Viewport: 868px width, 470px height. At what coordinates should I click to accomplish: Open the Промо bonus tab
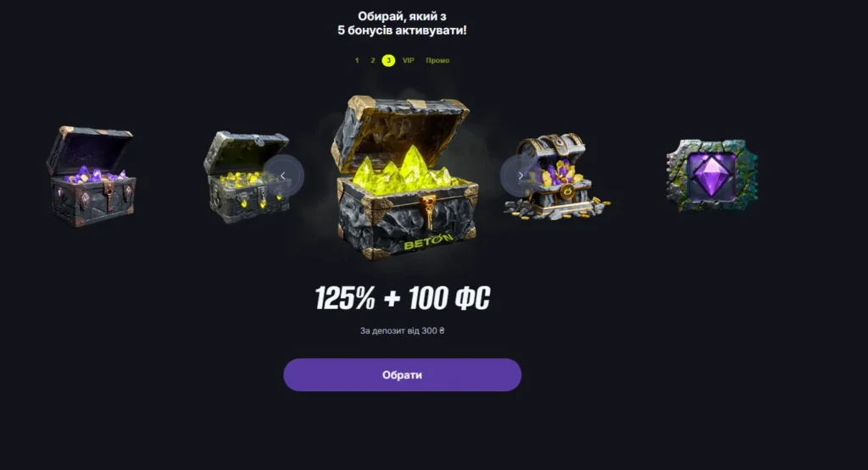437,60
